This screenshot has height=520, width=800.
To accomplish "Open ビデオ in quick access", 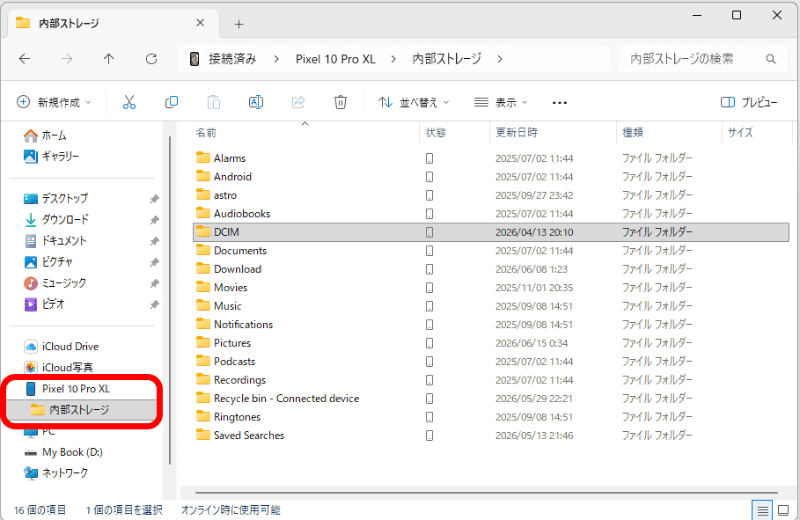I will (x=44, y=304).
